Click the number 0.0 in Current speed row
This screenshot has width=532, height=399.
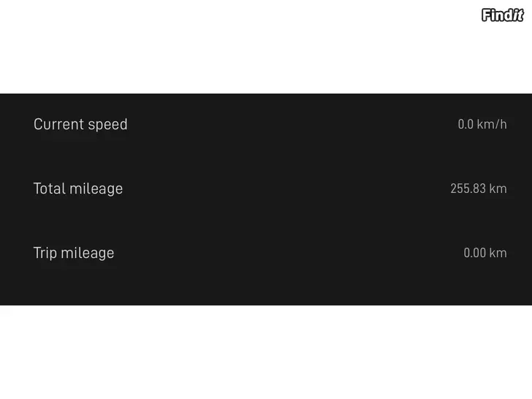pyautogui.click(x=465, y=124)
